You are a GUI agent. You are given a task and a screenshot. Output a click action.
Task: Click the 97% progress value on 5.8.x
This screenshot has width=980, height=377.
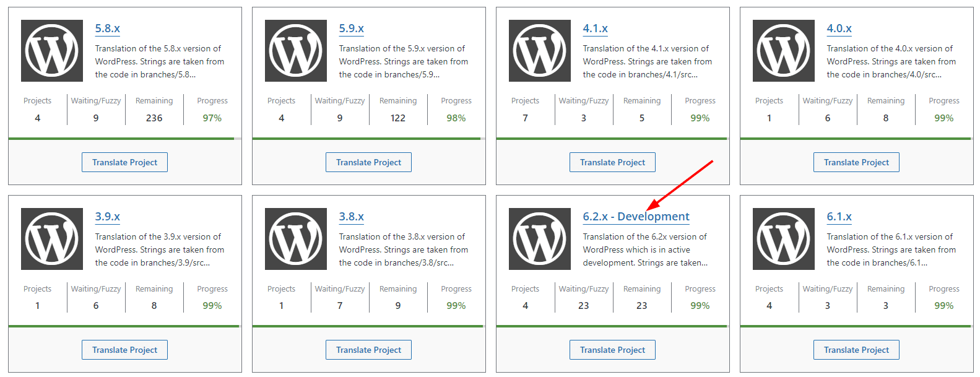click(x=212, y=118)
